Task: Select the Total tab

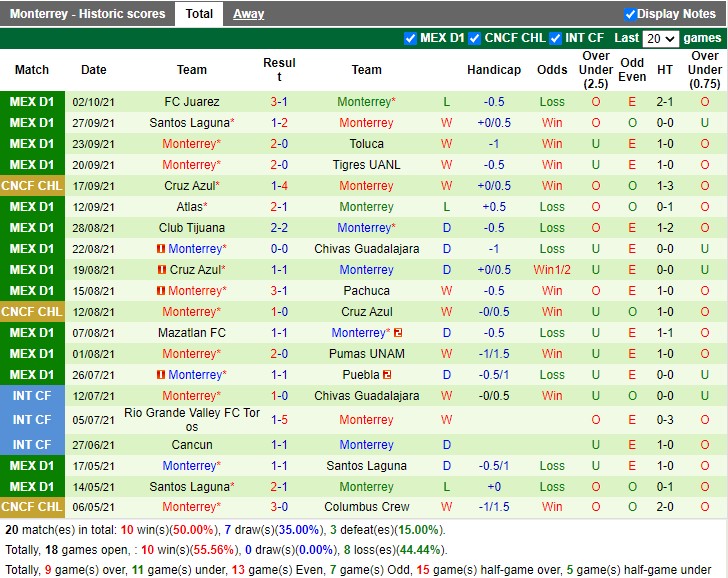Action: click(199, 14)
